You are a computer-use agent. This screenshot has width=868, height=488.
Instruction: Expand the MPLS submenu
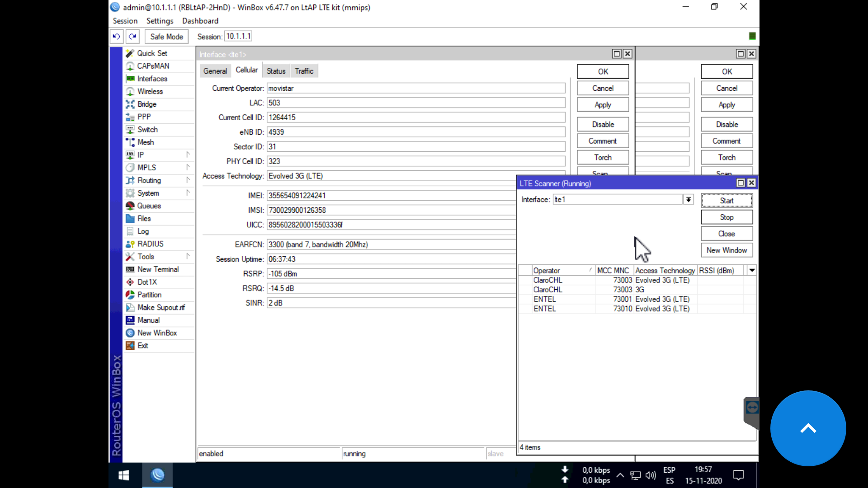(188, 167)
